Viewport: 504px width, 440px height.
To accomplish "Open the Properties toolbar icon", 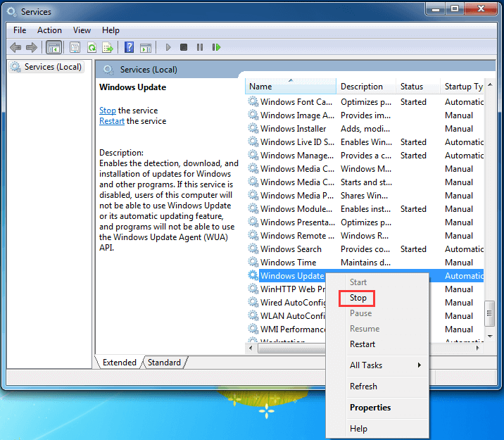I will pos(75,48).
